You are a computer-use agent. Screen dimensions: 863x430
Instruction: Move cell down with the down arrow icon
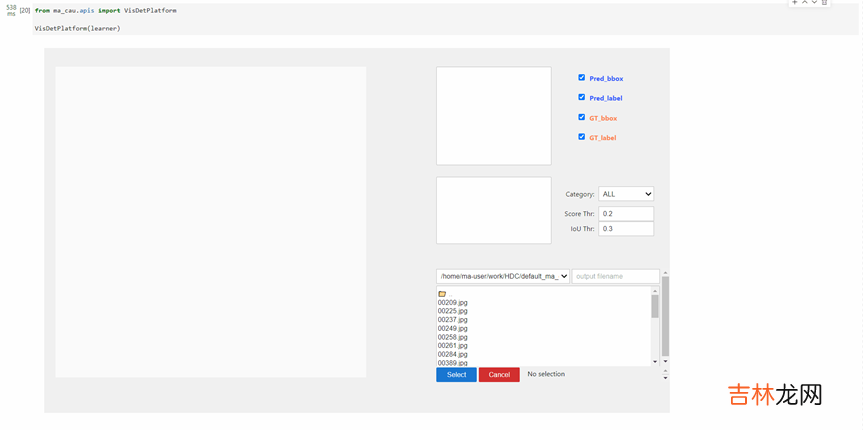(815, 3)
